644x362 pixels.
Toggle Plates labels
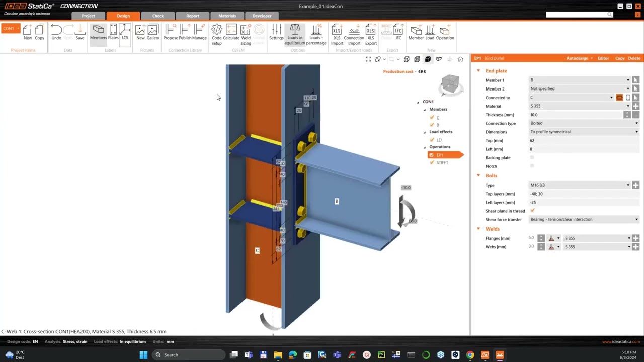coord(113,32)
